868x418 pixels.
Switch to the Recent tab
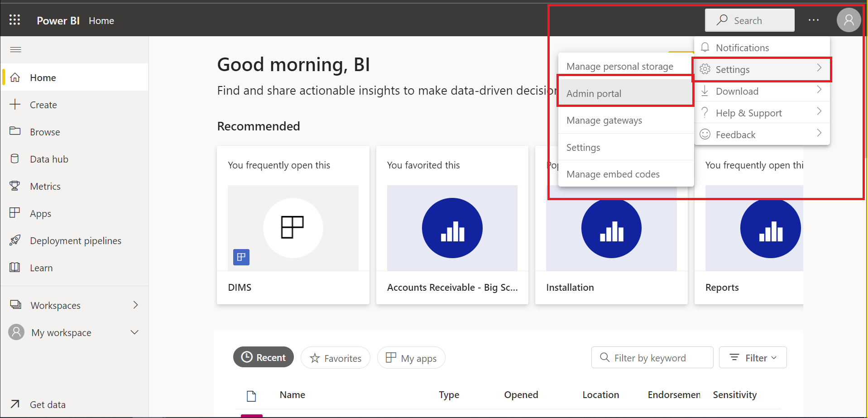click(x=264, y=357)
